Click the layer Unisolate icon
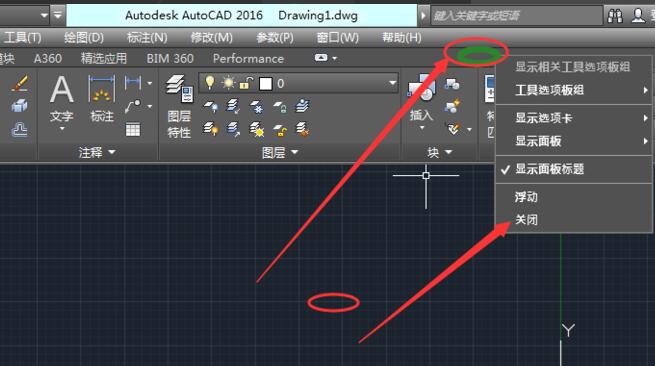 click(233, 129)
